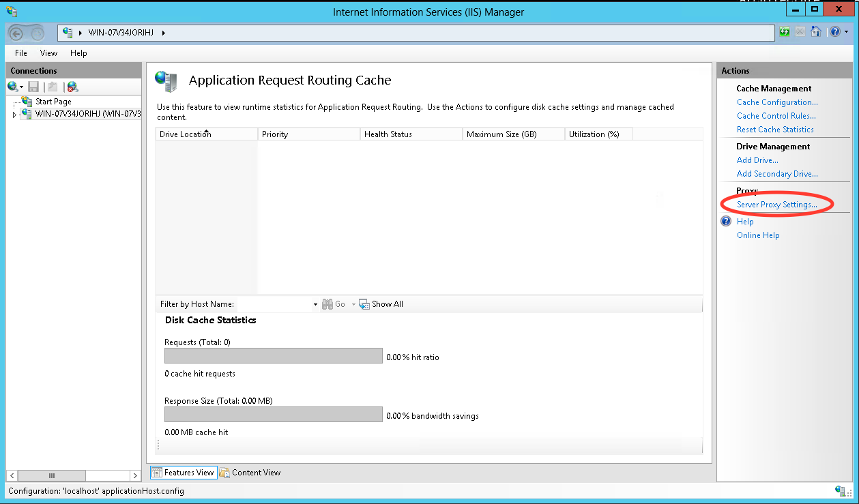
Task: Sort by Health Status column
Action: [x=411, y=134]
